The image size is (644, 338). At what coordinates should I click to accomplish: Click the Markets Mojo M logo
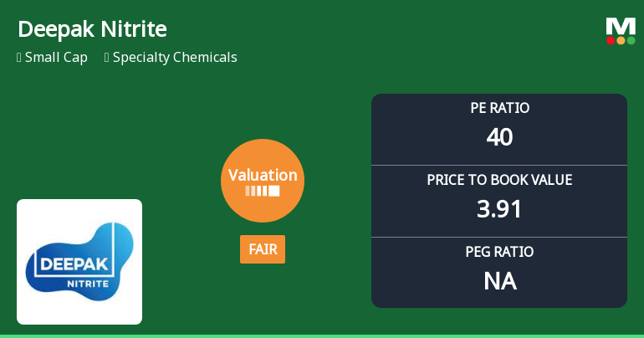(x=621, y=26)
